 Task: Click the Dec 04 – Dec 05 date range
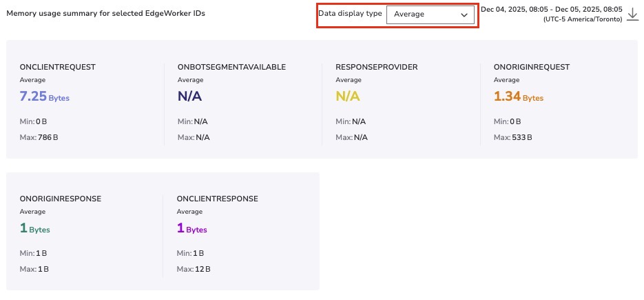551,9
